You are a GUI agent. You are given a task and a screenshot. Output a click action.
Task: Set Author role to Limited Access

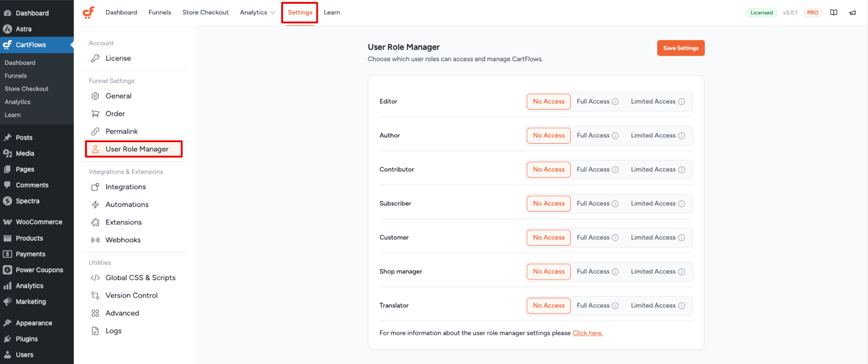click(653, 135)
